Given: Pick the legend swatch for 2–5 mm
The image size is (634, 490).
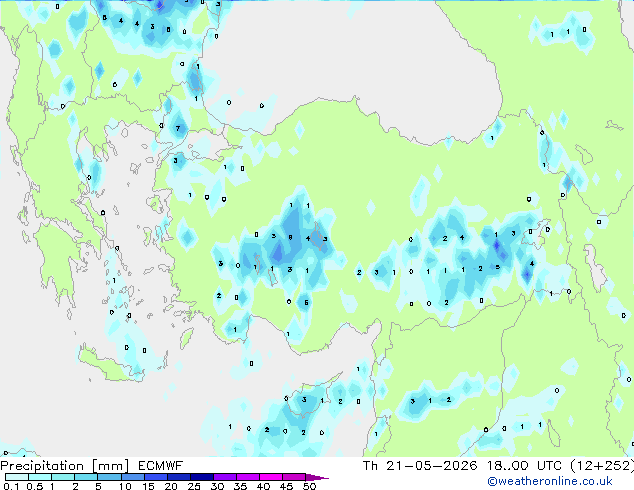Looking at the screenshot, I should click(x=86, y=477).
